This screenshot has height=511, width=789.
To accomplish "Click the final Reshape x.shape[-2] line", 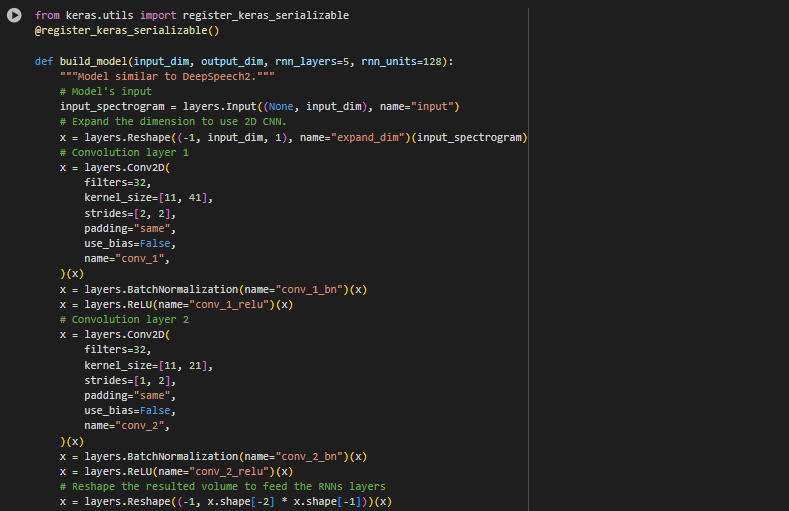I will coord(225,501).
